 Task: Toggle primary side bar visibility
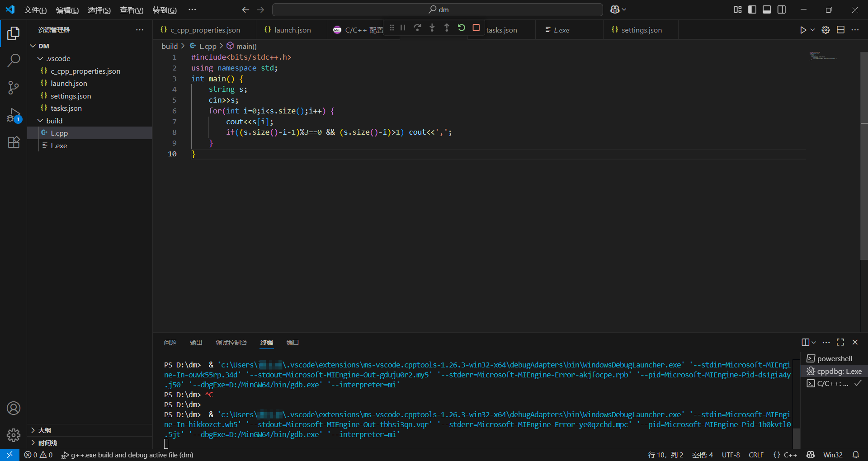[x=752, y=9]
